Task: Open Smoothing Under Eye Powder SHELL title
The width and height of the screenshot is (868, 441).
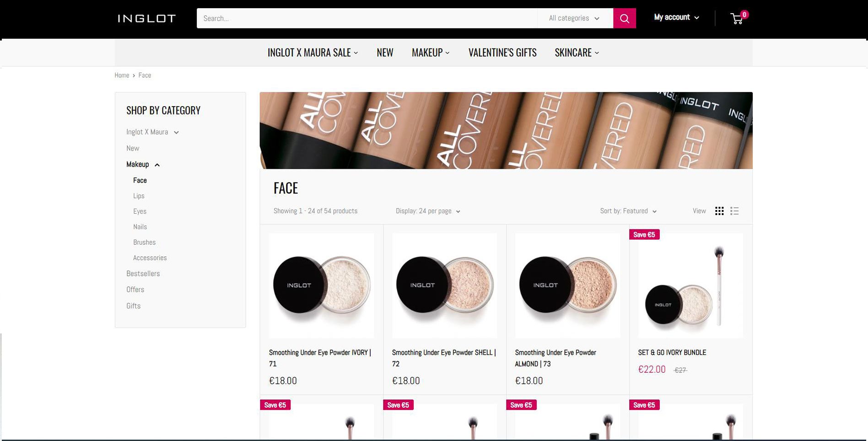Action: tap(444, 358)
